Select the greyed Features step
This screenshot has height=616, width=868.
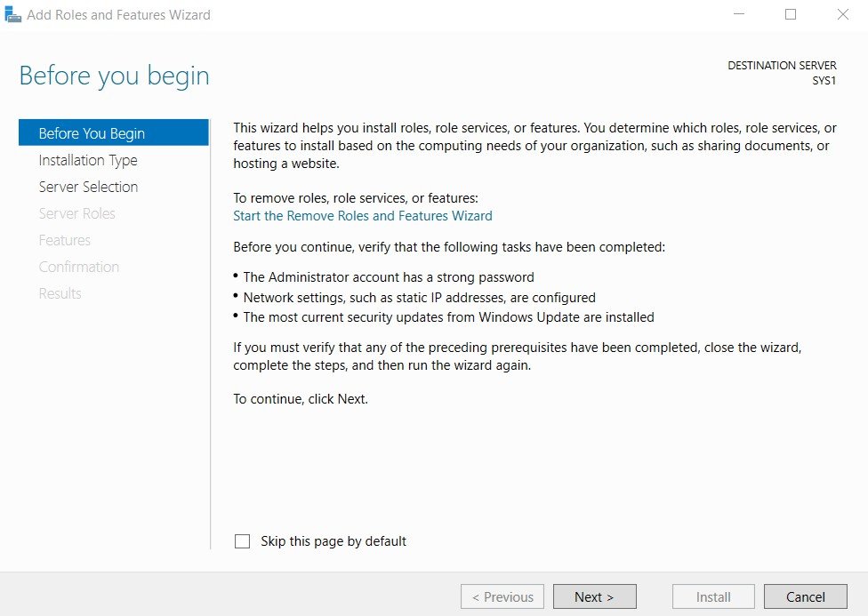coord(65,240)
